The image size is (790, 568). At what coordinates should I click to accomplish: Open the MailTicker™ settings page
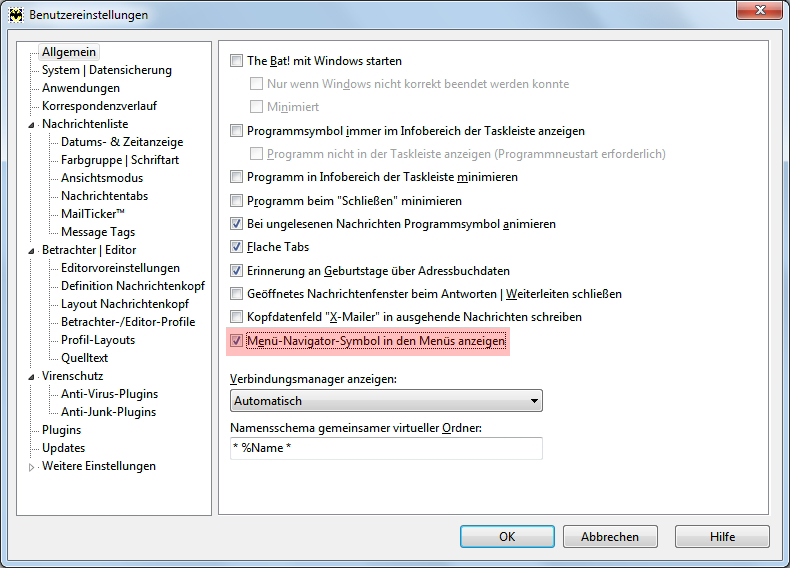tap(93, 214)
